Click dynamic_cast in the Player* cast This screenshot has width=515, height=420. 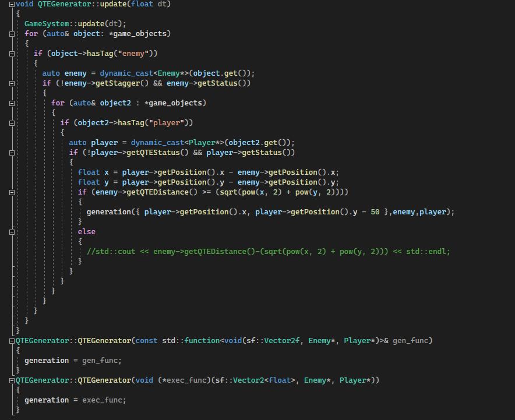[x=158, y=143]
